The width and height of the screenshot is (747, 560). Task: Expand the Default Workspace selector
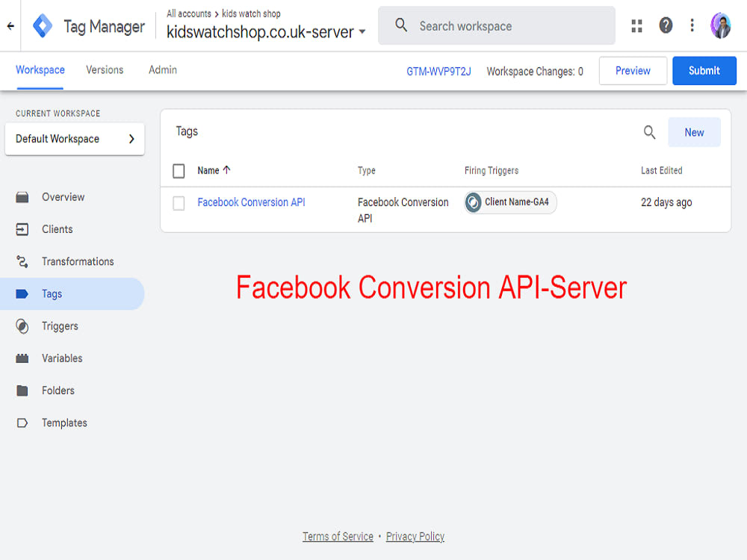pos(75,139)
